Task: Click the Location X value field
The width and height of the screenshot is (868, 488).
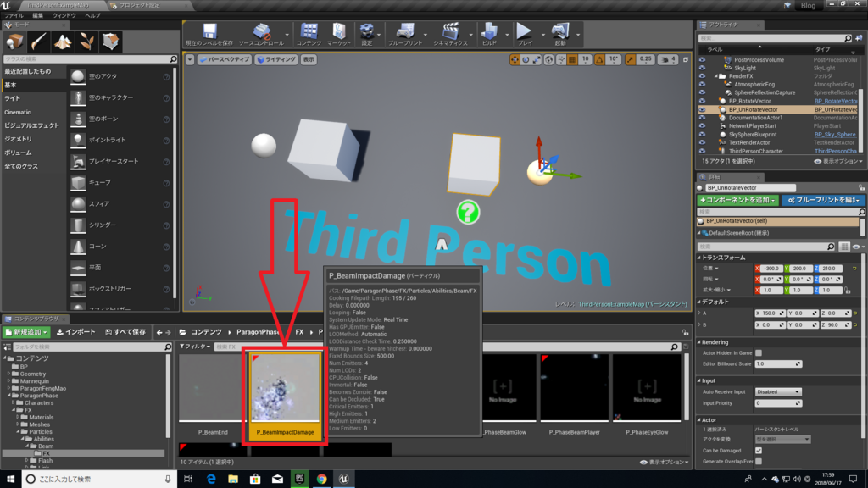Action: coord(770,269)
